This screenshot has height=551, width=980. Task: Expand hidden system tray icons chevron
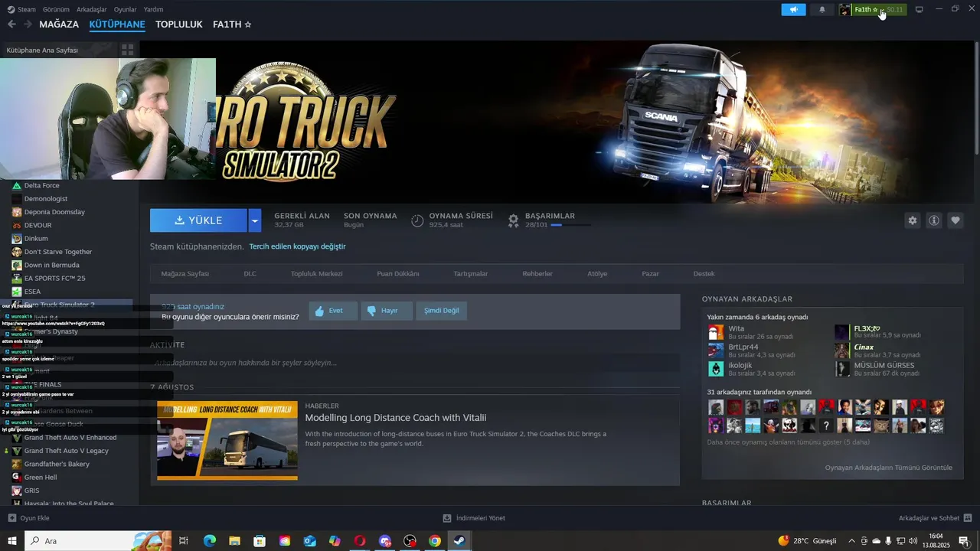[x=851, y=541]
